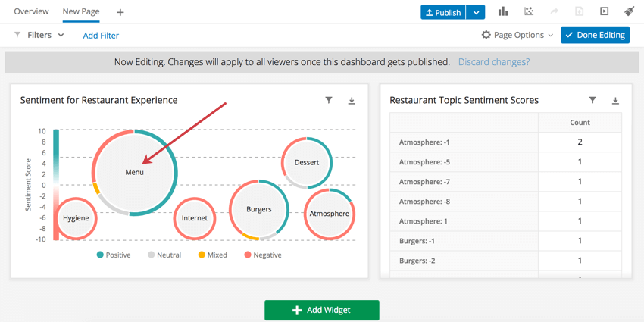Click the Done Editing button
The image size is (644, 322).
point(595,36)
